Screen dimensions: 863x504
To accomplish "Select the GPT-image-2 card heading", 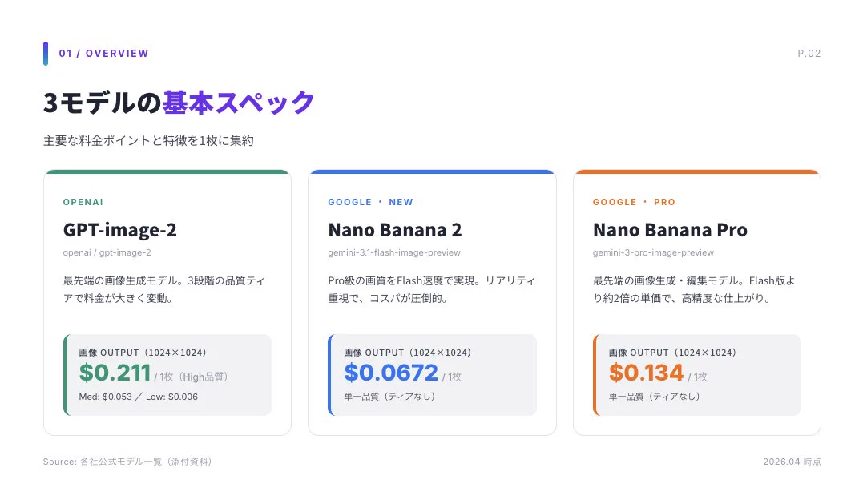I will [120, 229].
